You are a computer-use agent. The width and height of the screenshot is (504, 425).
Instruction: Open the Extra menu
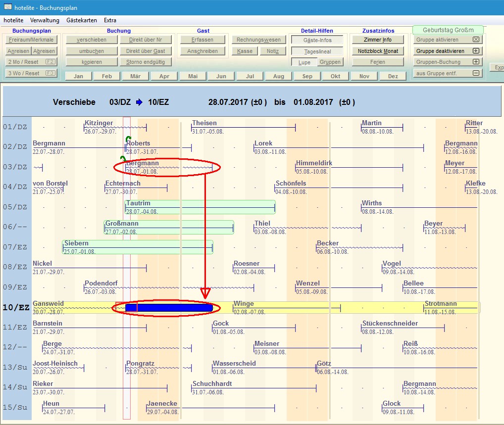click(x=110, y=20)
